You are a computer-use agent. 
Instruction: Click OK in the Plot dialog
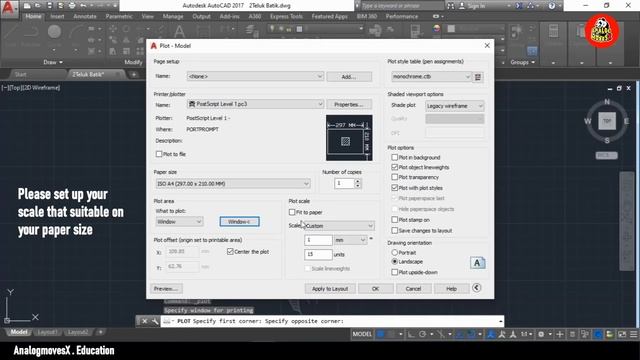(x=376, y=289)
